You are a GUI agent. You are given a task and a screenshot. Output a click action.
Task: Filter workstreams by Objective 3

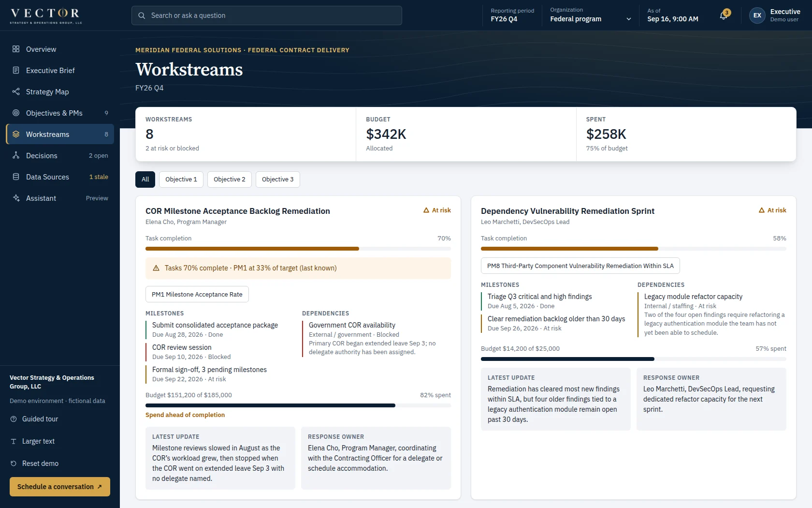coord(278,179)
